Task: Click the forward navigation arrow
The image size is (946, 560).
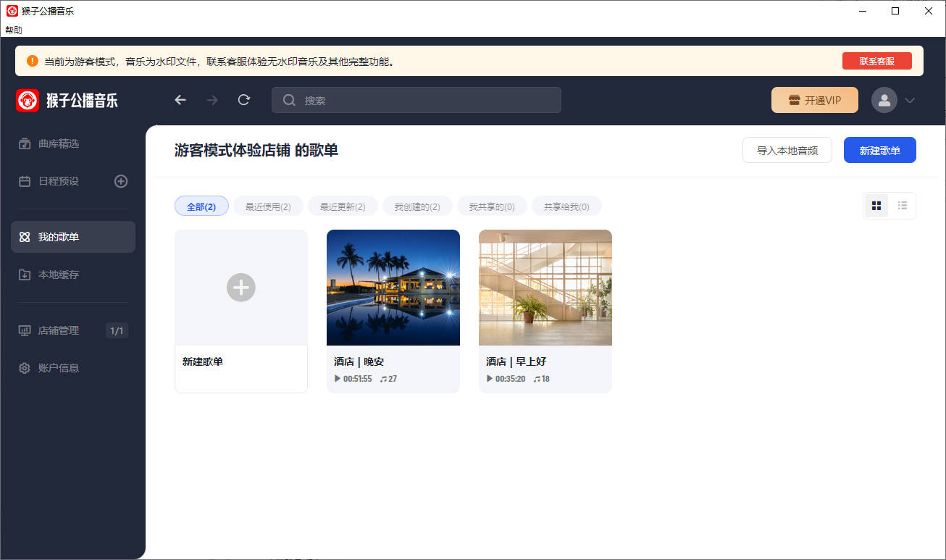Action: (x=212, y=100)
